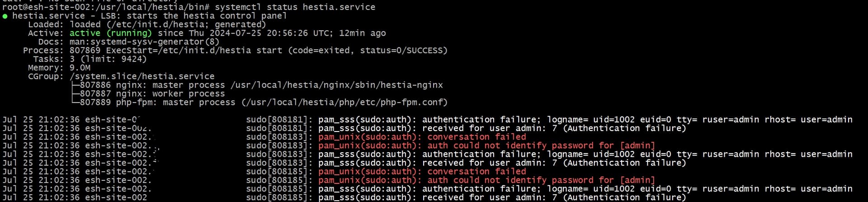Click first red 'auth could not identify password' line

click(486, 146)
